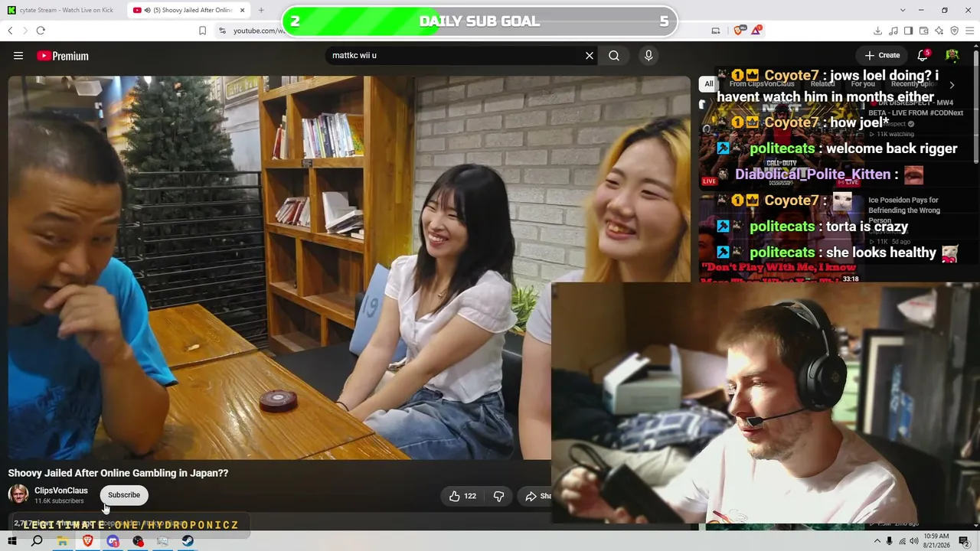The image size is (980, 551).
Task: Expand the tab search dropdown arrow
Action: tap(903, 10)
